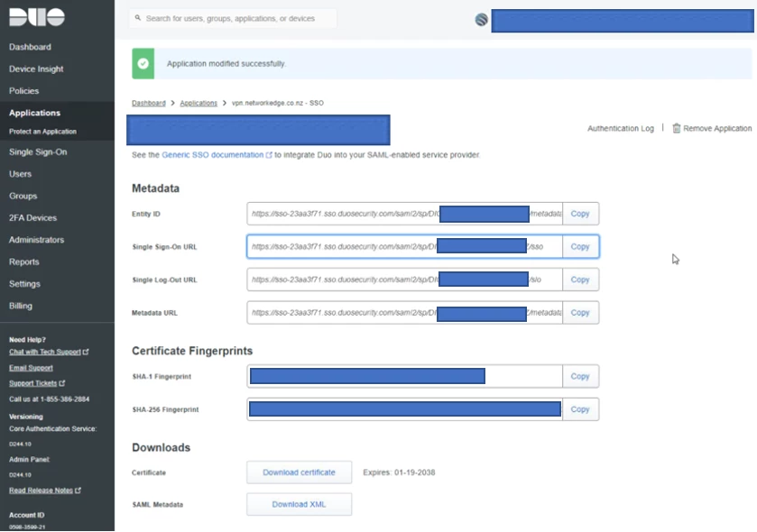Click the Certificate Fingerprints heading
This screenshot has height=532, width=757.
[192, 351]
